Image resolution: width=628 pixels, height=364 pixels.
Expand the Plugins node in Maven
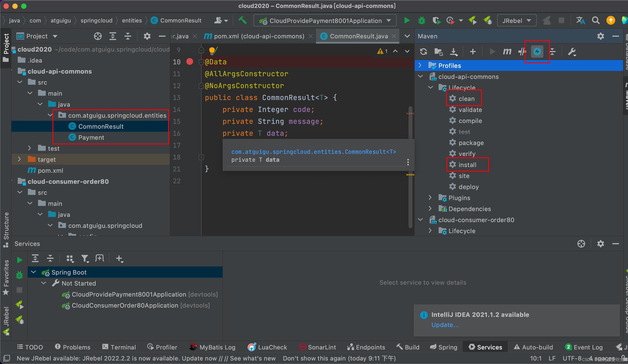430,197
